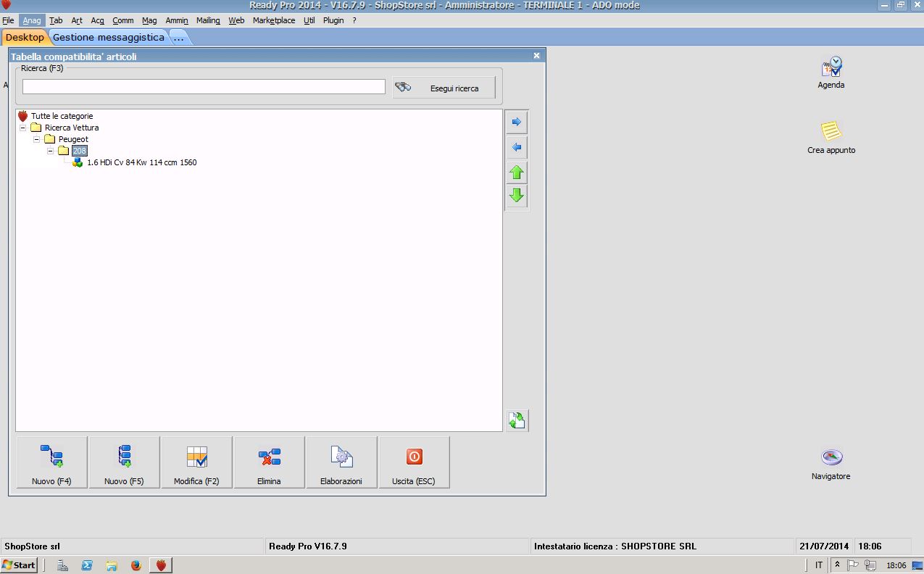Click Intestatario licenza status text

(x=615, y=546)
